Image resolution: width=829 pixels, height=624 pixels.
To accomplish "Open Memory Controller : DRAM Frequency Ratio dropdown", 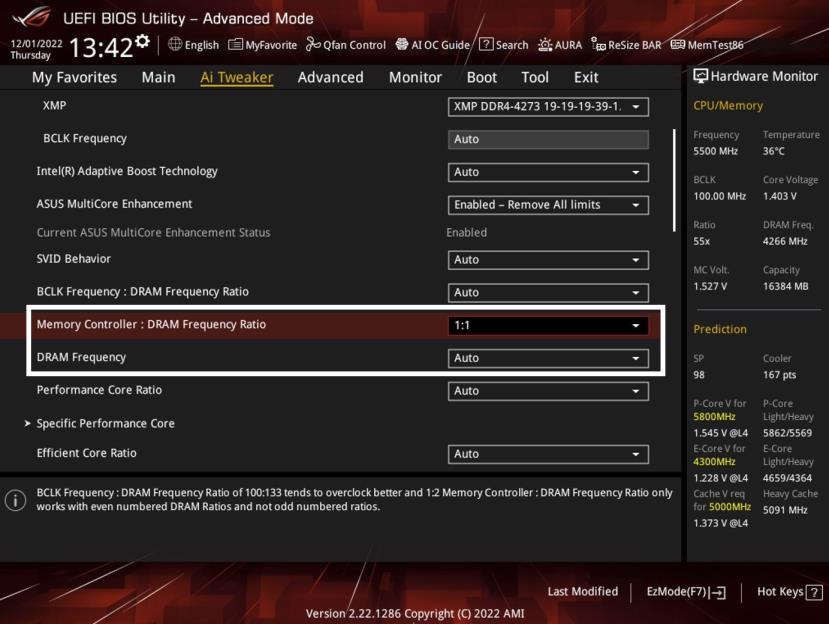I will tap(548, 326).
